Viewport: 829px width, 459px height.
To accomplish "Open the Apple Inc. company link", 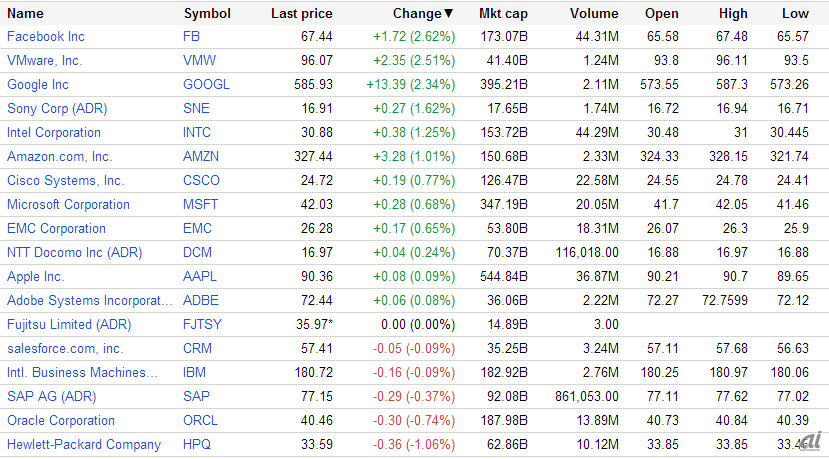I will (x=36, y=276).
